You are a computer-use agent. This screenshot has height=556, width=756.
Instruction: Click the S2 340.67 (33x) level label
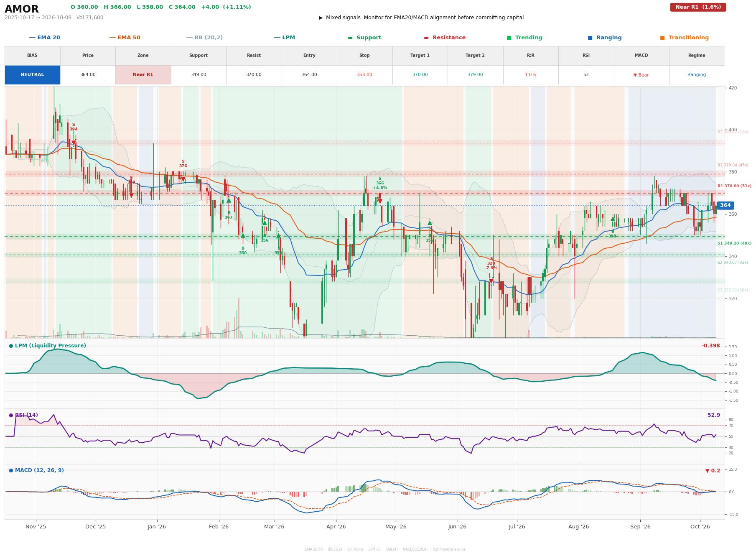pyautogui.click(x=733, y=263)
